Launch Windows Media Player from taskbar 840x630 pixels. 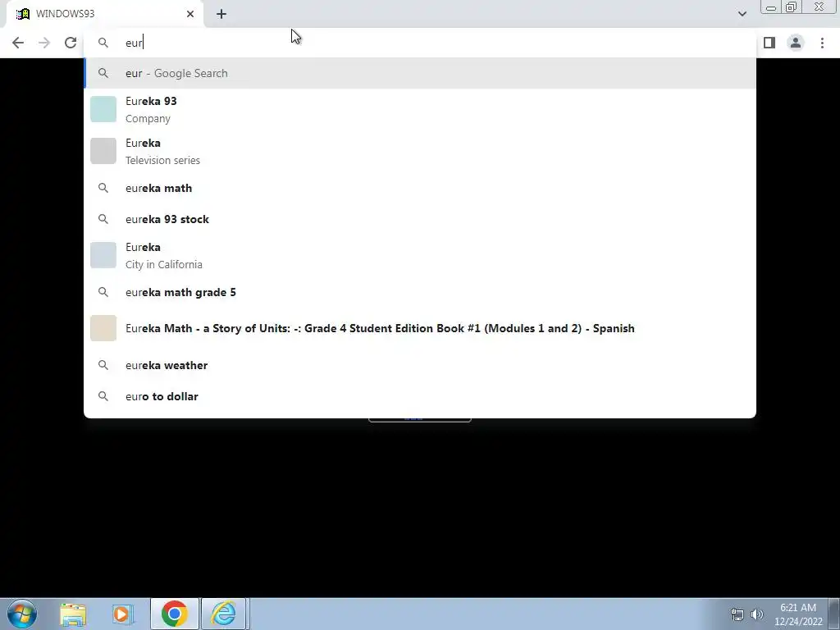pyautogui.click(x=121, y=614)
